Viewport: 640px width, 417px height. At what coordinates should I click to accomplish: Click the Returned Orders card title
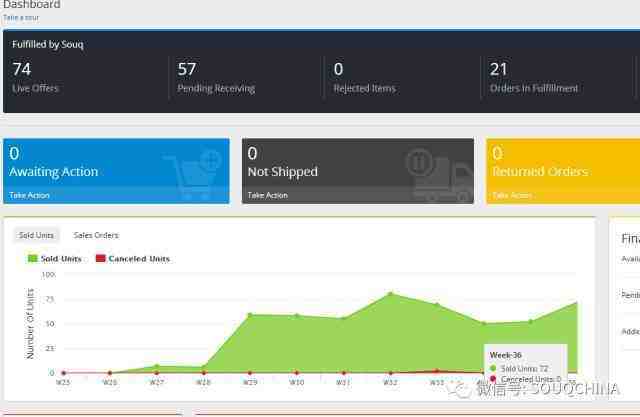[x=540, y=172]
